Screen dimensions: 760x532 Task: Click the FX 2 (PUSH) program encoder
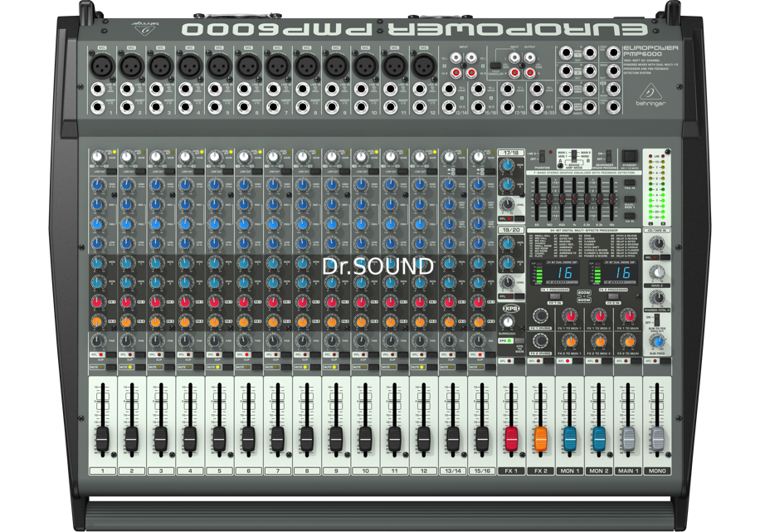pos(540,341)
